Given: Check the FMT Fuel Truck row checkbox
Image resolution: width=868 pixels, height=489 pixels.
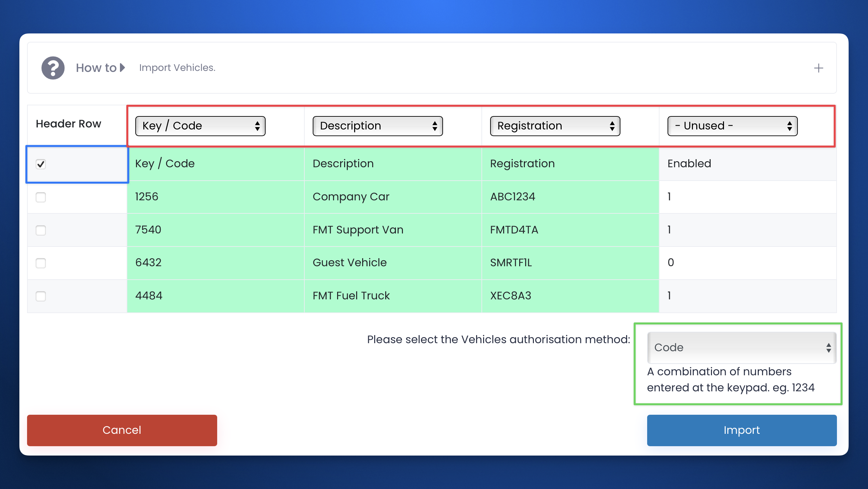Looking at the screenshot, I should tap(41, 296).
